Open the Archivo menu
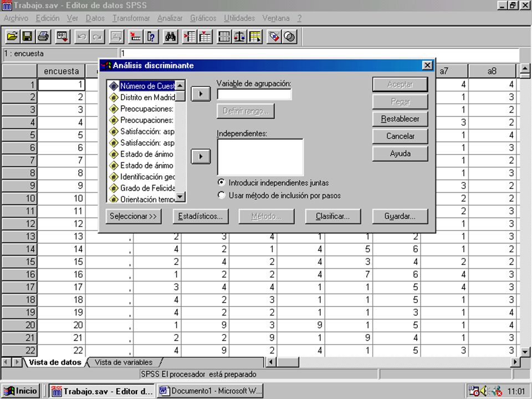532x399 pixels. pyautogui.click(x=16, y=18)
